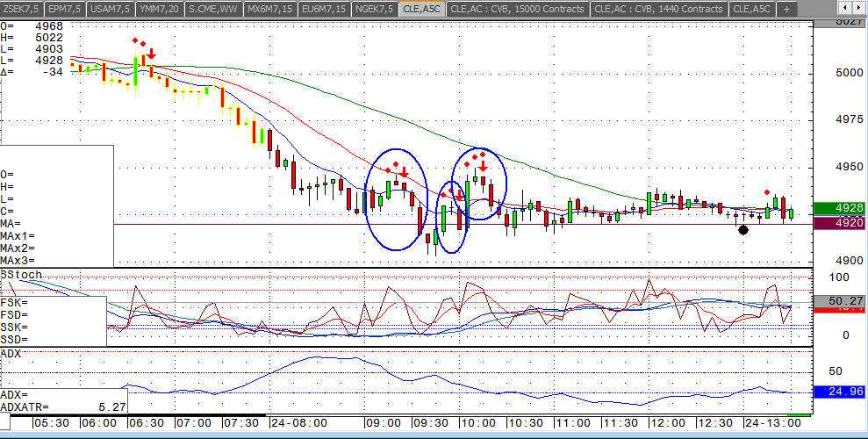Open the YMM7,20 tab
This screenshot has height=439, width=868.
coord(160,9)
